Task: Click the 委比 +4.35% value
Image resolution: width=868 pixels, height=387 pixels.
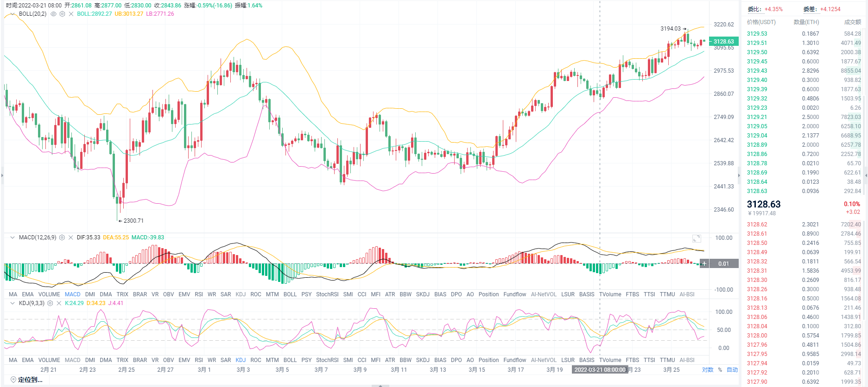Action: [x=773, y=9]
